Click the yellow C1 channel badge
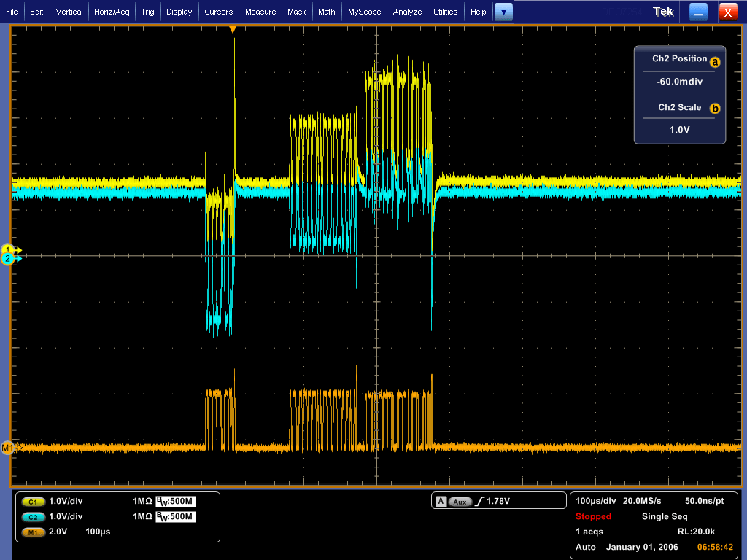The height and width of the screenshot is (560, 747). (x=33, y=502)
